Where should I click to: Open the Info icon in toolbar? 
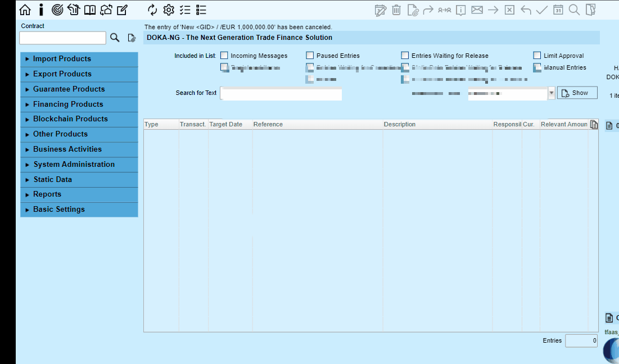coord(41,10)
